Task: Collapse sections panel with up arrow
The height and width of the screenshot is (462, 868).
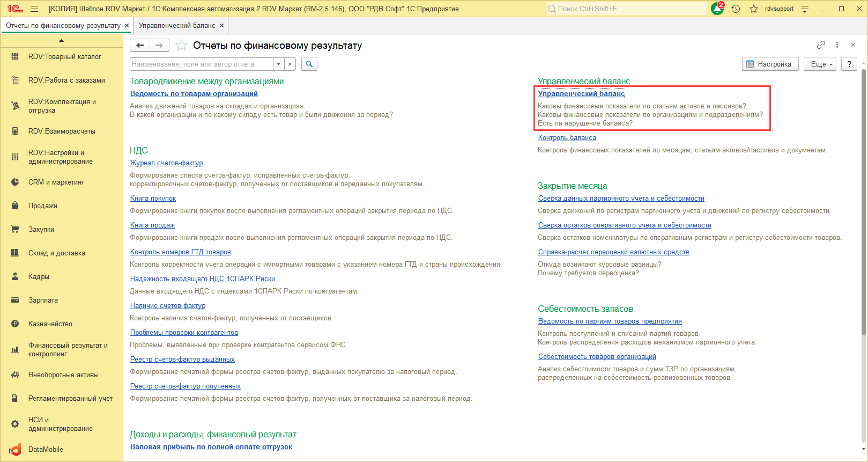Action: (61, 40)
